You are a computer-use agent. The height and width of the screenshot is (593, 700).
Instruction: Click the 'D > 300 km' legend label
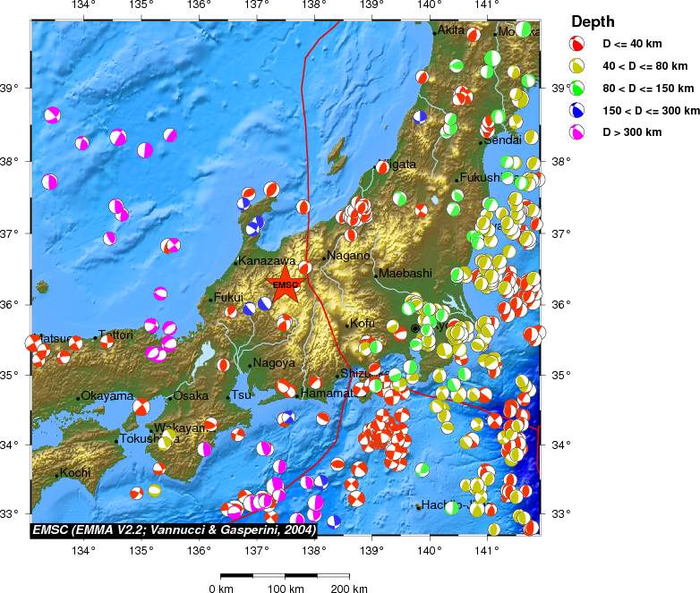(x=632, y=132)
